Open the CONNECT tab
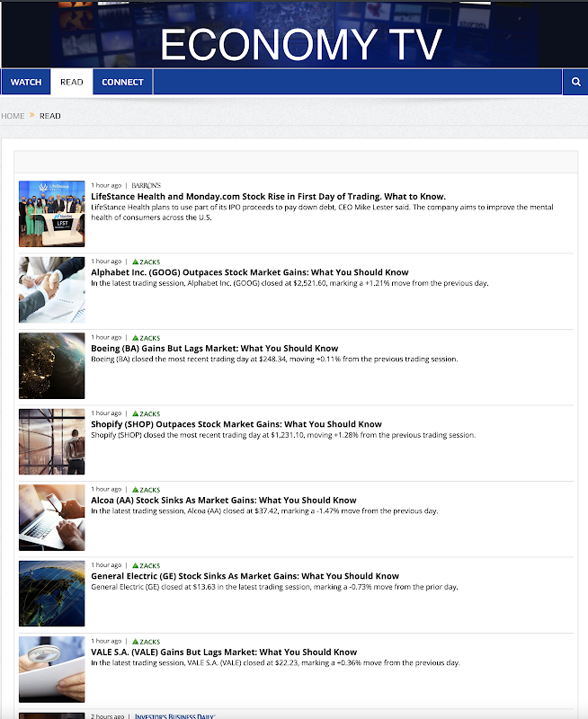This screenshot has height=719, width=588. tap(122, 82)
